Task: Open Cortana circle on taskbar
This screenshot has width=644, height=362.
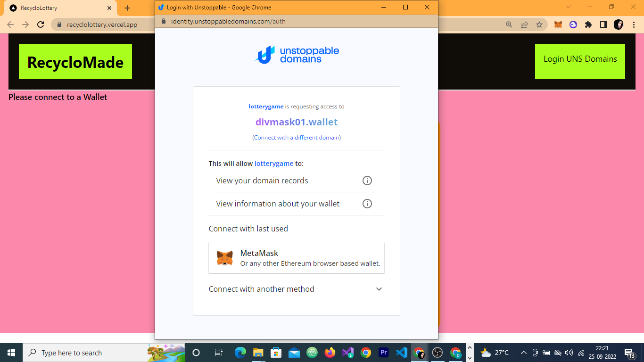Action: pyautogui.click(x=196, y=353)
